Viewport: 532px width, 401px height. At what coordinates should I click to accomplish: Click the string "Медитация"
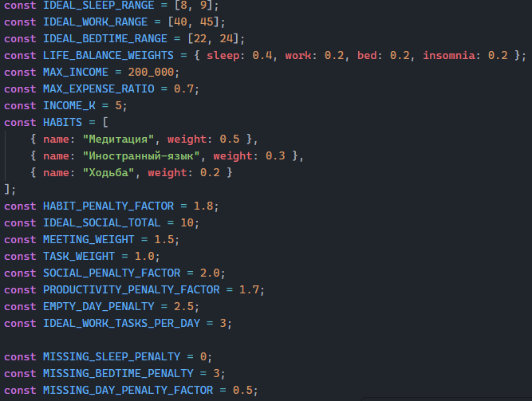click(118, 139)
